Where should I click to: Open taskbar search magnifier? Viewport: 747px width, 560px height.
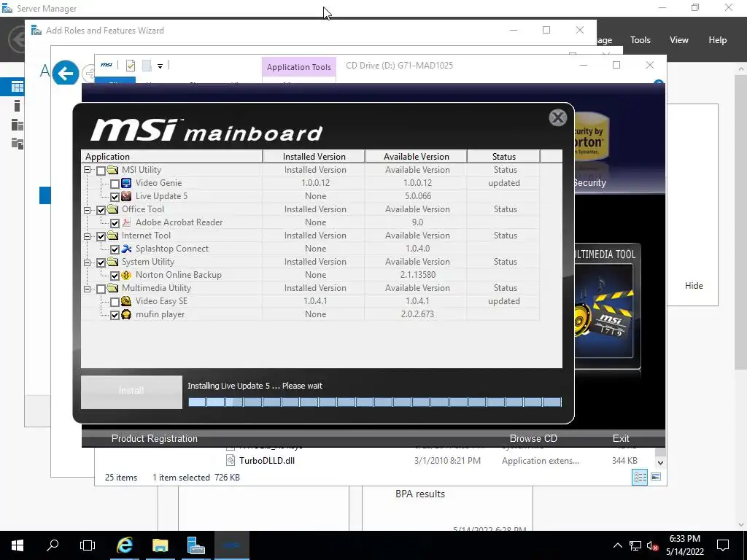click(53, 545)
